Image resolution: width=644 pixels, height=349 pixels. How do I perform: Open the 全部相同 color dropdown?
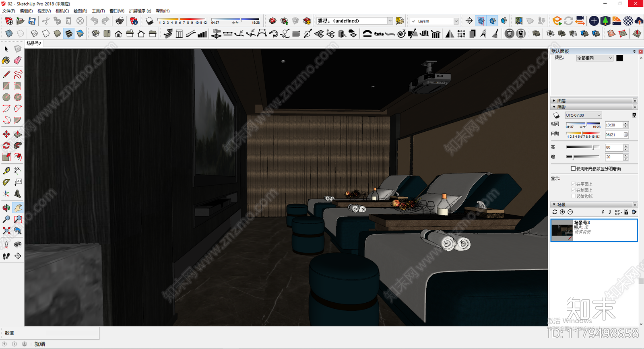pyautogui.click(x=594, y=58)
